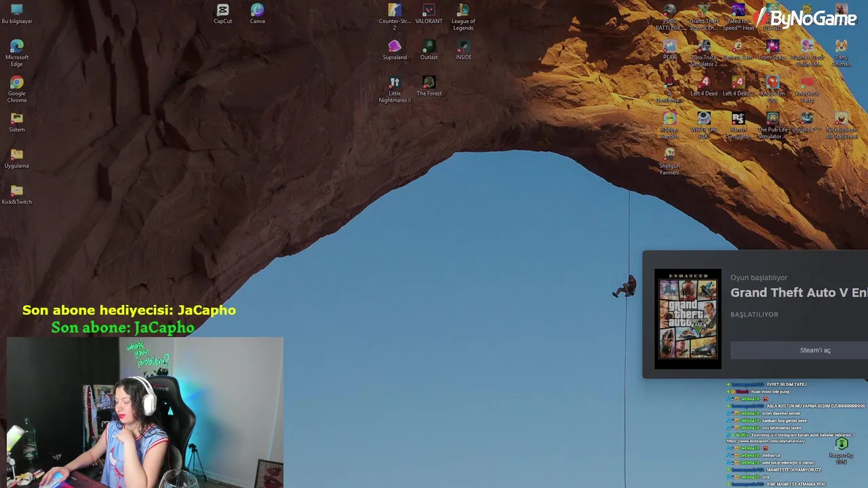The height and width of the screenshot is (488, 868).
Task: Select the From Space game icon
Action: [772, 49]
